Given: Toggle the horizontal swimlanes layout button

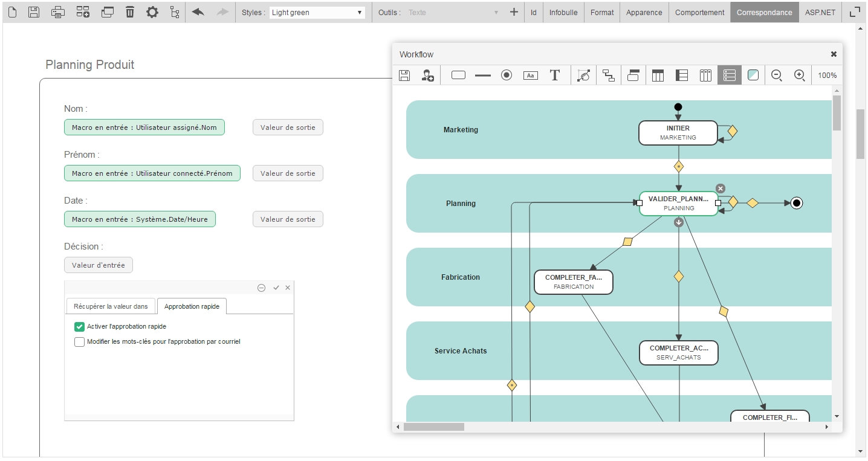Looking at the screenshot, I should 730,76.
